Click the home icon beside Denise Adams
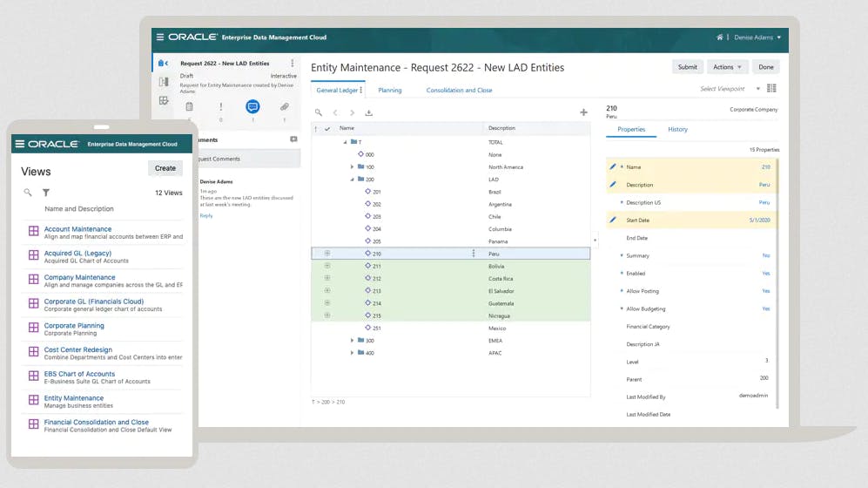Viewport: 868px width, 488px height. [720, 37]
